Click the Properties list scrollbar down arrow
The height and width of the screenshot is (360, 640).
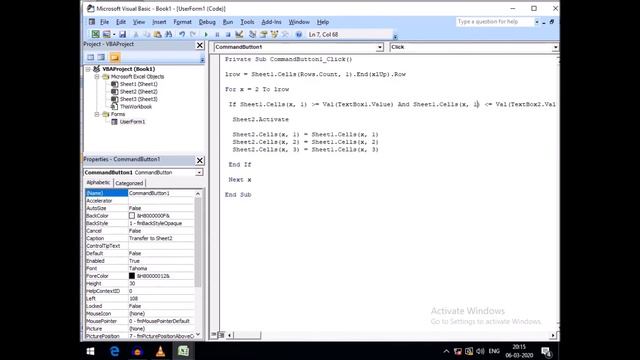[x=198, y=335]
